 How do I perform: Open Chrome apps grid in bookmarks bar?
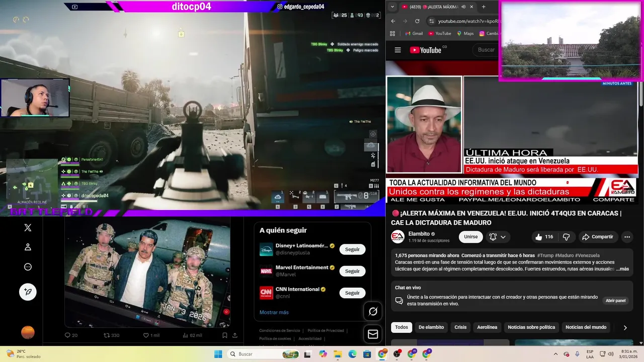coord(392,34)
